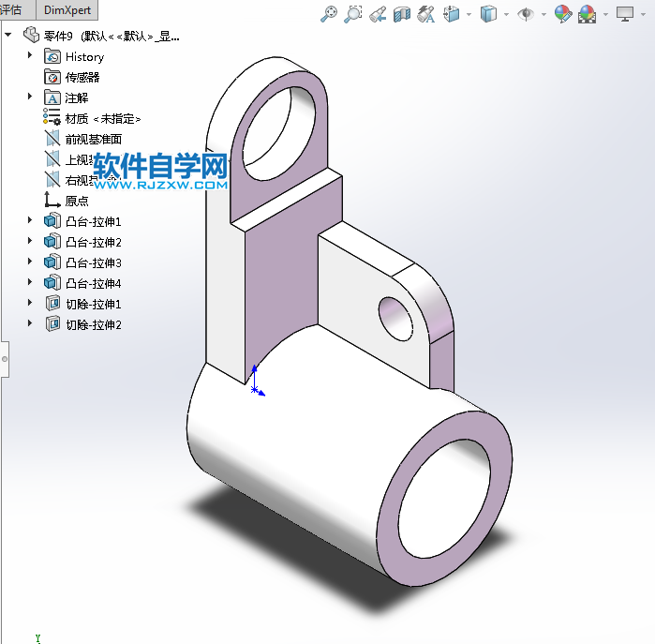Select the 原点 origin icon
This screenshot has height=644, width=655.
[52, 201]
